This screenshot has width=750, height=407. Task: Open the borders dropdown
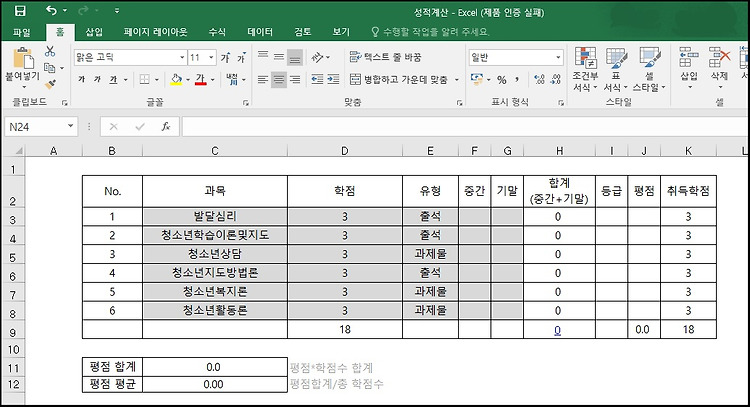(156, 79)
